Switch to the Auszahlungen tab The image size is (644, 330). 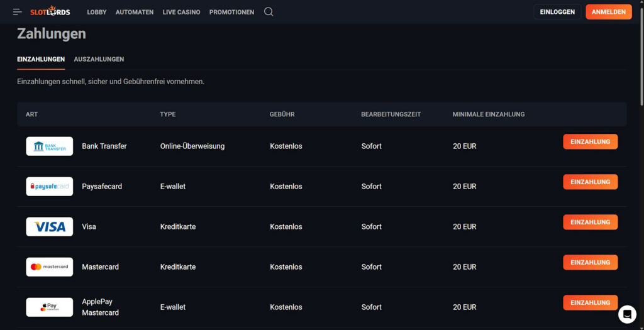pyautogui.click(x=99, y=59)
